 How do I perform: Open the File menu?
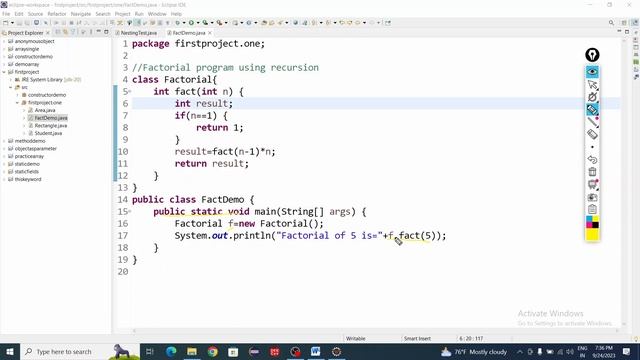[x=6, y=14]
